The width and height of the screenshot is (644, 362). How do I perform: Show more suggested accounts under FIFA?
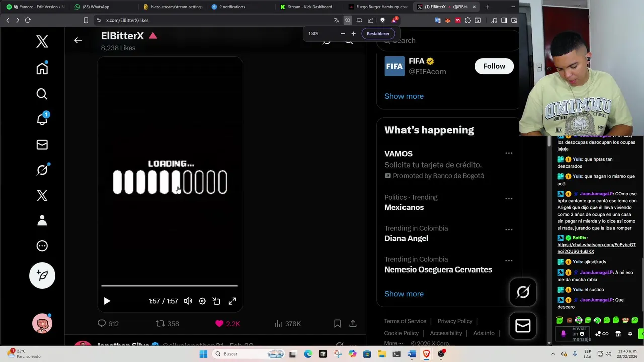(404, 96)
